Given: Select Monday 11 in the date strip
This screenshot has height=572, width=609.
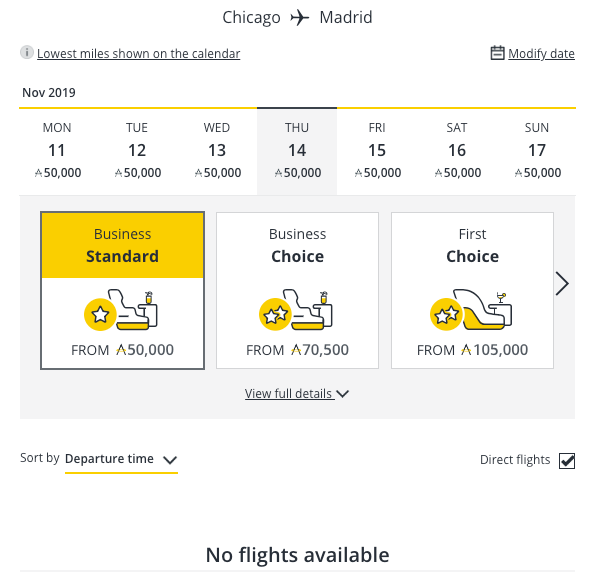Looking at the screenshot, I should tap(57, 151).
